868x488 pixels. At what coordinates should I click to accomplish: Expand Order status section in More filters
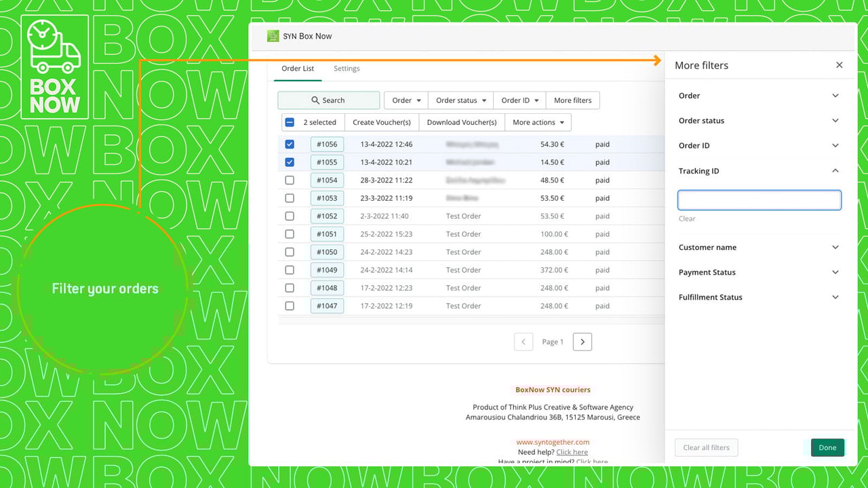[759, 121]
